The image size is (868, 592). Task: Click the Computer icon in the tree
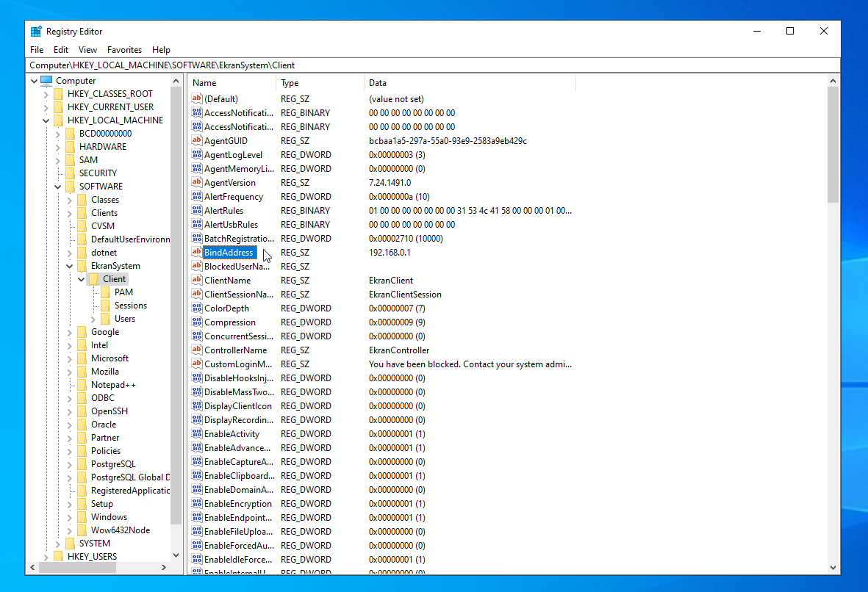46,81
